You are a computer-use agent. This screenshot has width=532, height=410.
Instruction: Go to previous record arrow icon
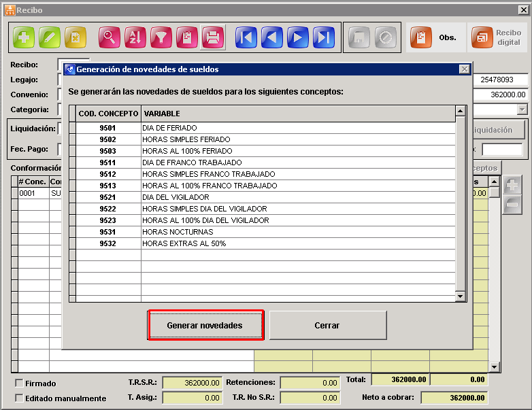(272, 37)
